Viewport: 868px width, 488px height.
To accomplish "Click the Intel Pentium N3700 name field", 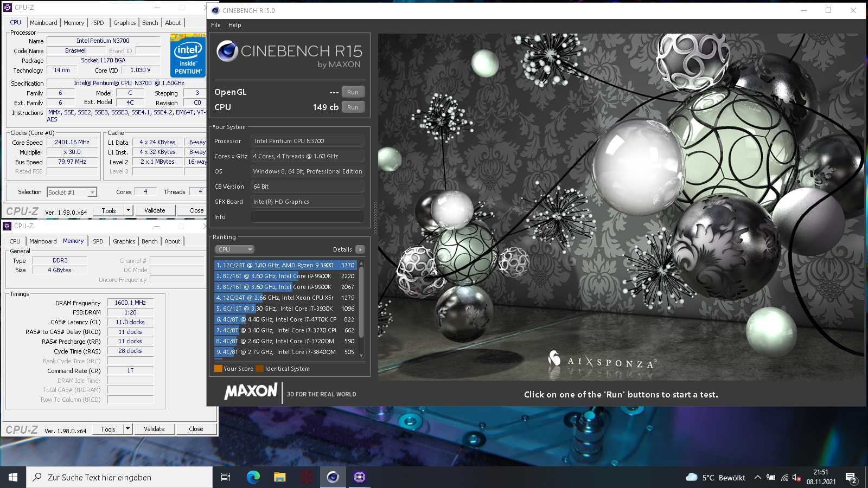I will pyautogui.click(x=103, y=41).
